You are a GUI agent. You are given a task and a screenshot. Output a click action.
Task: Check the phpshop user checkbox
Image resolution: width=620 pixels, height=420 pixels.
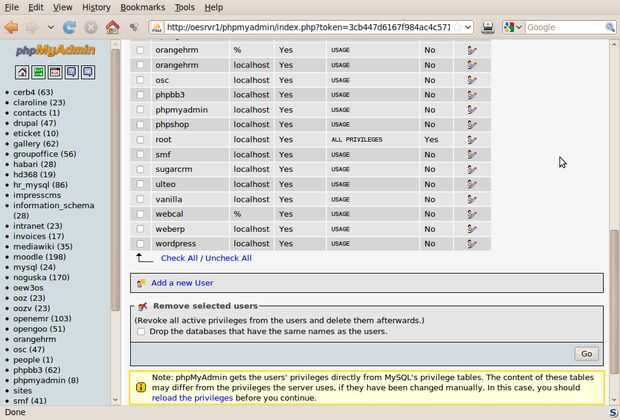tap(140, 125)
